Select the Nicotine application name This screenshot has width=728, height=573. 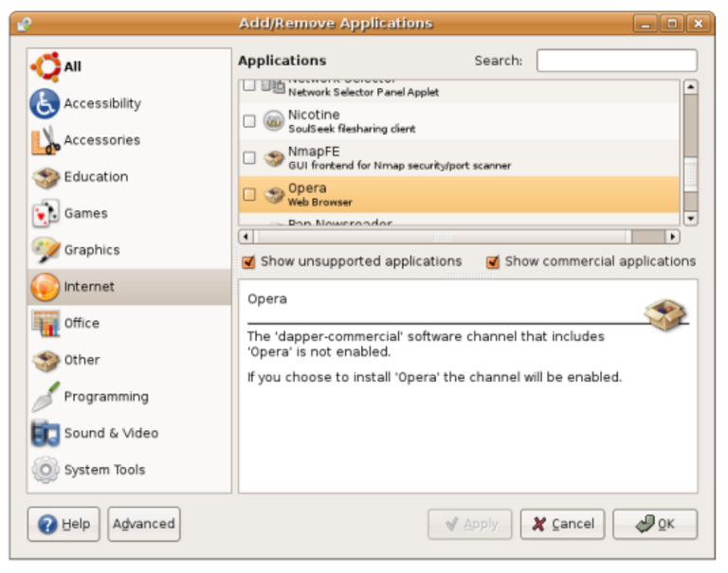click(x=314, y=115)
